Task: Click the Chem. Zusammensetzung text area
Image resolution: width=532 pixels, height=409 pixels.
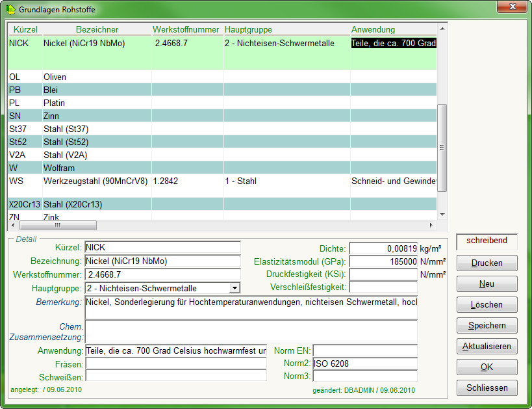Action: tap(251, 332)
